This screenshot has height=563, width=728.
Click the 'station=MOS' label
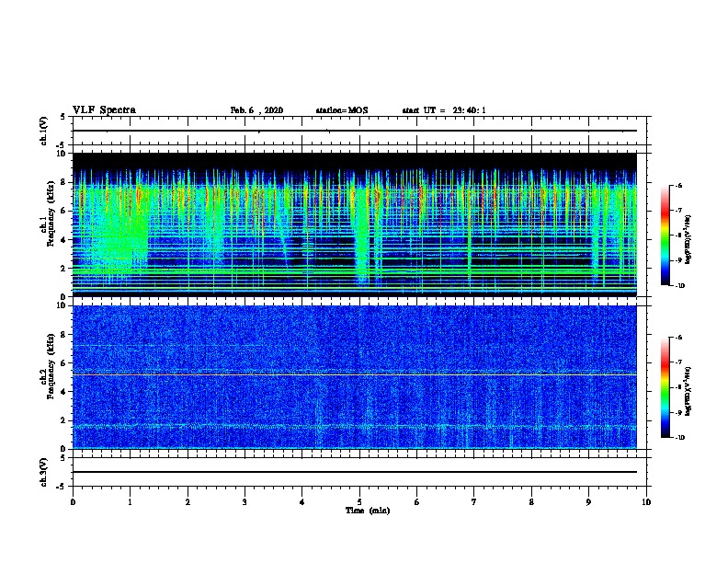(x=342, y=110)
